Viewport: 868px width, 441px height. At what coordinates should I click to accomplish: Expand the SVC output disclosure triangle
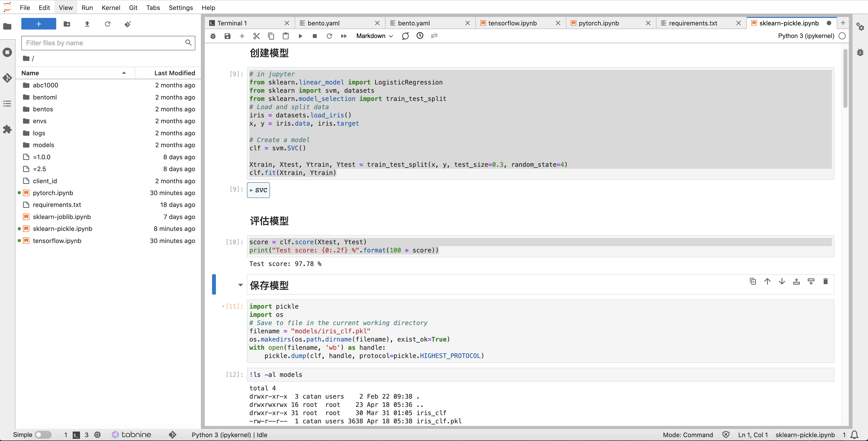coord(251,190)
